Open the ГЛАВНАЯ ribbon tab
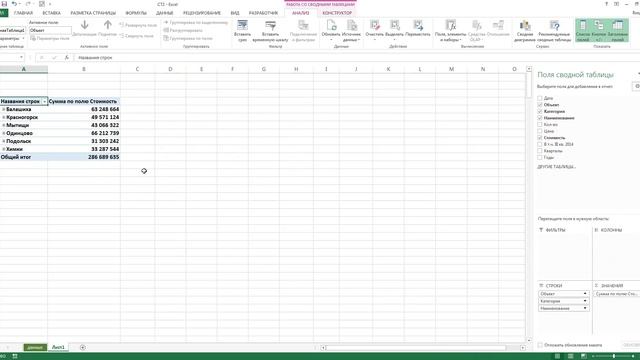The height and width of the screenshot is (360, 640). [x=23, y=13]
